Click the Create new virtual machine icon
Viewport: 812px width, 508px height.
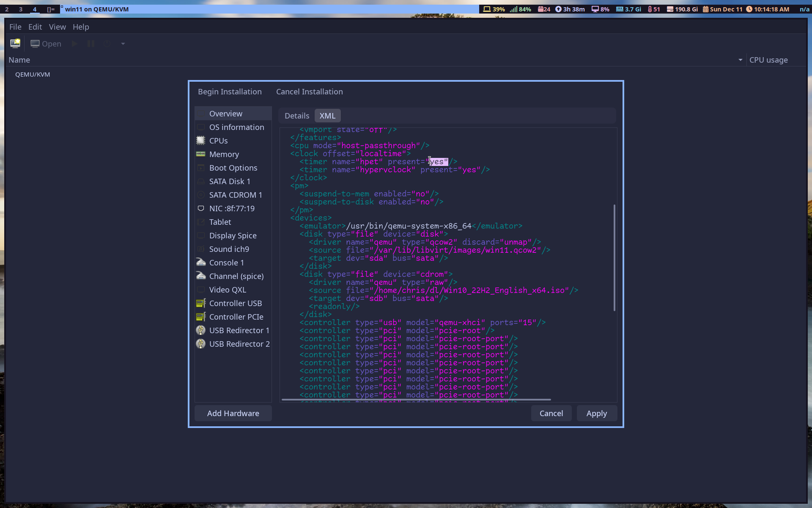15,44
